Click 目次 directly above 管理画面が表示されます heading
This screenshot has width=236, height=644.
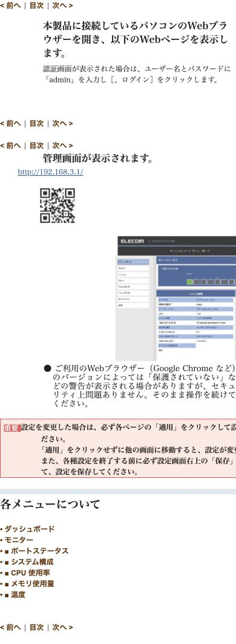point(36,146)
